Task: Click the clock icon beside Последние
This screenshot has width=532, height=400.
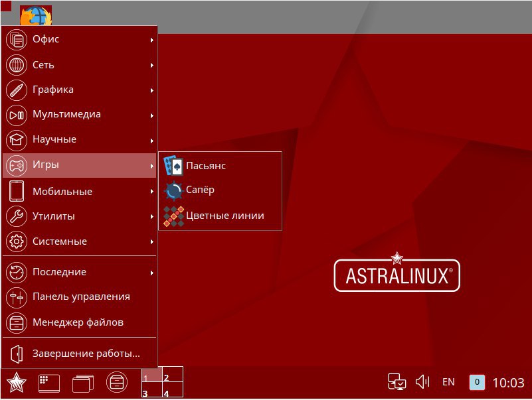Action: tap(17, 272)
